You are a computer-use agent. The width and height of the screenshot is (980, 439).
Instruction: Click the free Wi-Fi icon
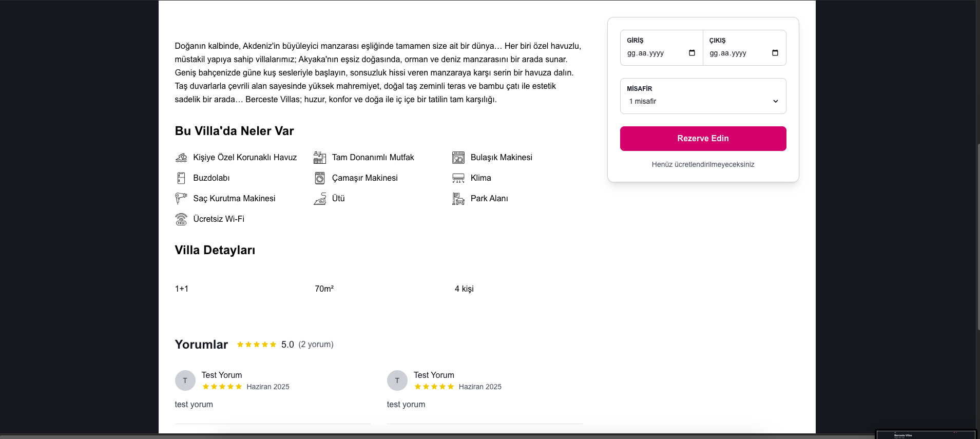181,219
